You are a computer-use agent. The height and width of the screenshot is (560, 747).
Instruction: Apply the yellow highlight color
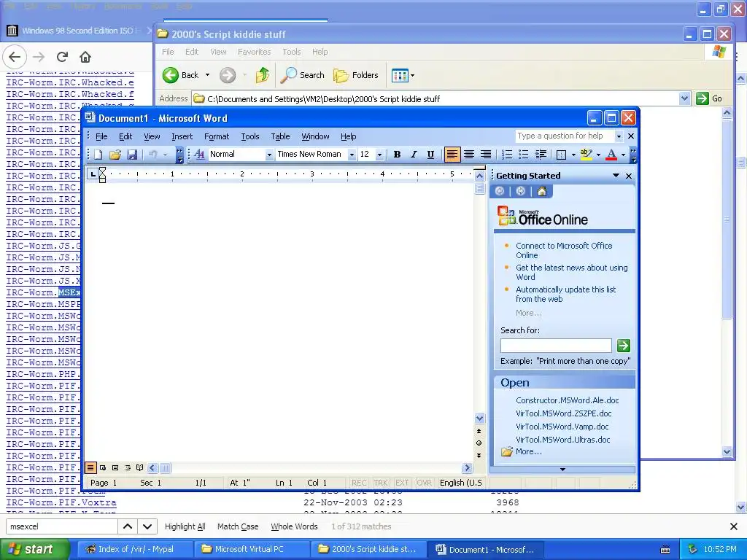coord(587,155)
